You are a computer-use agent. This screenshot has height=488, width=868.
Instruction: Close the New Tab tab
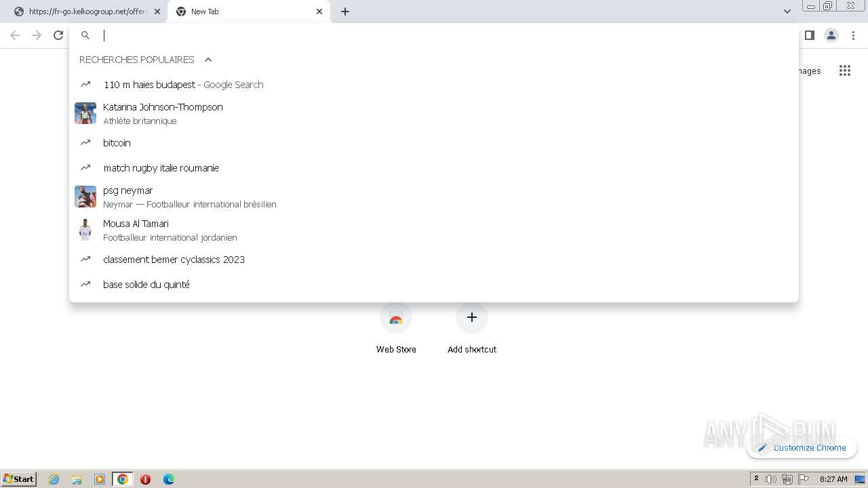pos(319,12)
